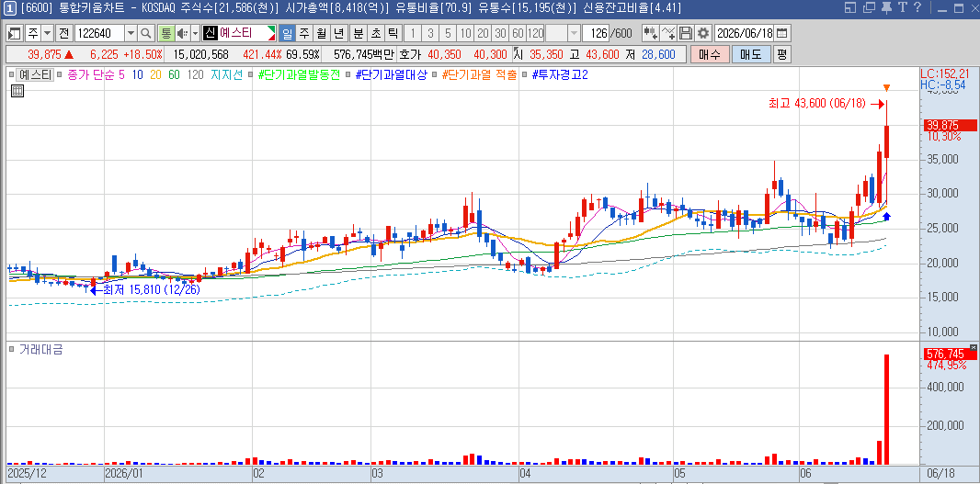Select the 일 daily period tab

tap(287, 33)
